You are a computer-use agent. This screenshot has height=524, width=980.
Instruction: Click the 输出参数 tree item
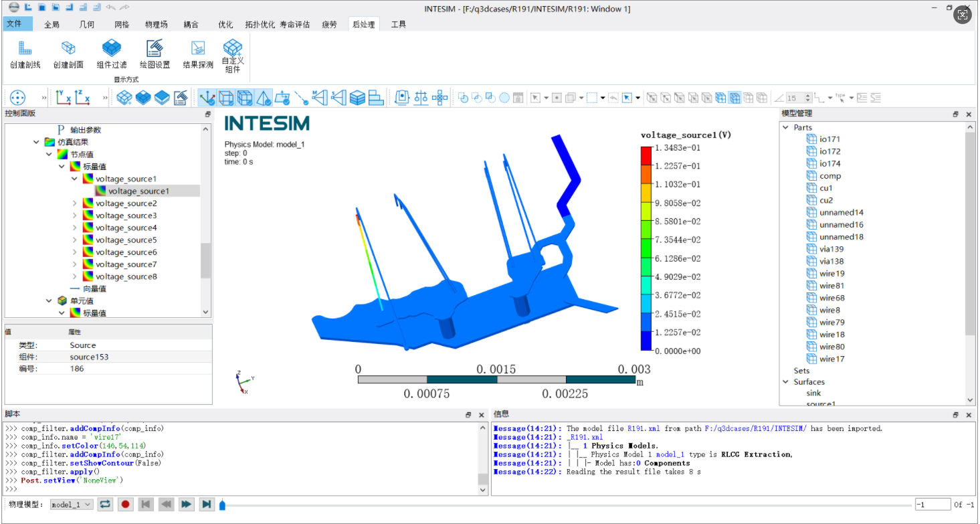[86, 130]
